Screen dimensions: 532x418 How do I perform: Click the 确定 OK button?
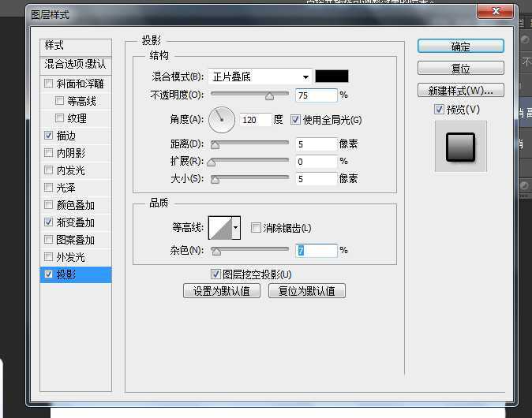pos(460,47)
